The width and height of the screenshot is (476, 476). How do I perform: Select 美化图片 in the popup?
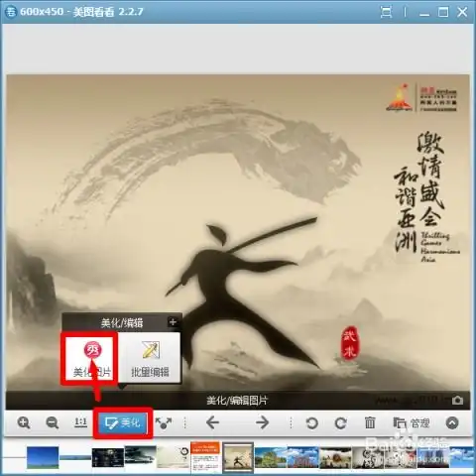tap(91, 359)
